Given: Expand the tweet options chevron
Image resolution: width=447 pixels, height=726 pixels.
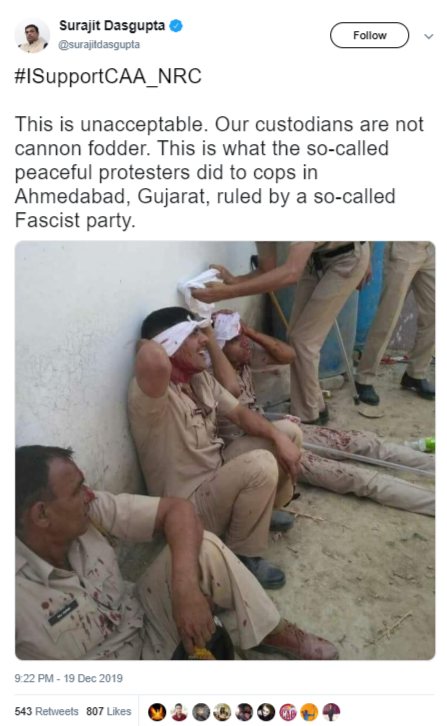Looking at the screenshot, I should [x=429, y=36].
